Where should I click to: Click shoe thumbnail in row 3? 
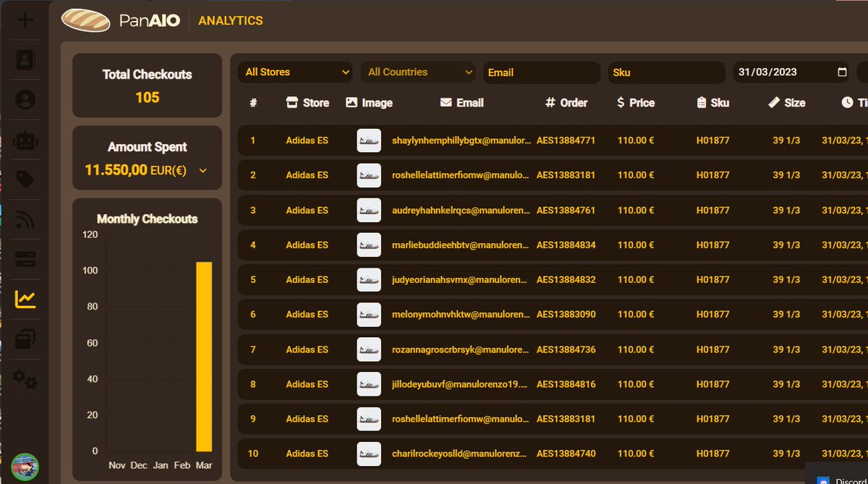pyautogui.click(x=369, y=210)
